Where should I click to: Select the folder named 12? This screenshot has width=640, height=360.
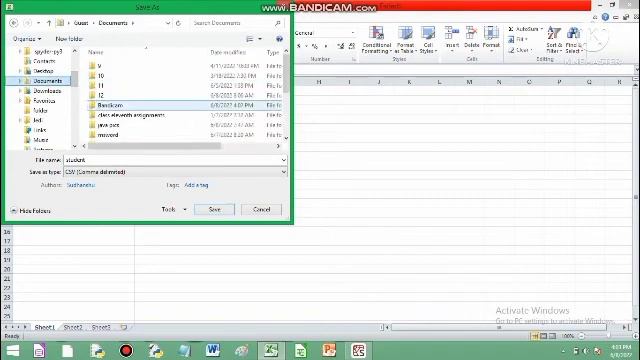(x=101, y=96)
